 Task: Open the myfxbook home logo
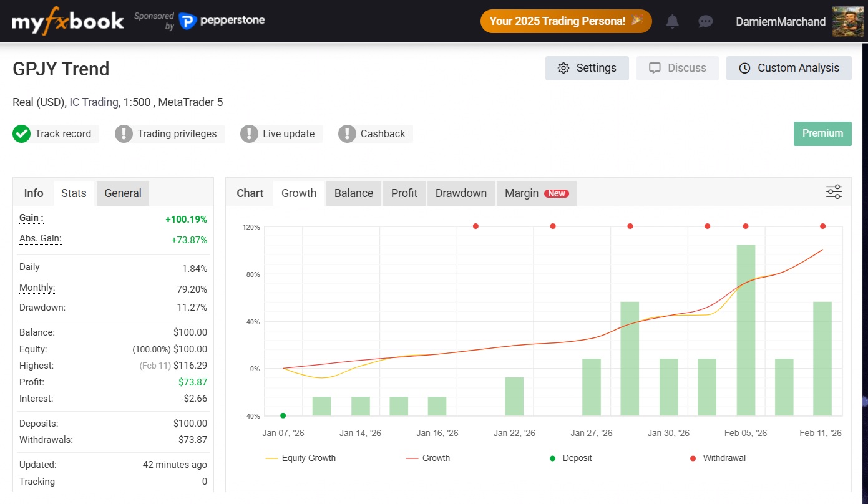coord(68,21)
